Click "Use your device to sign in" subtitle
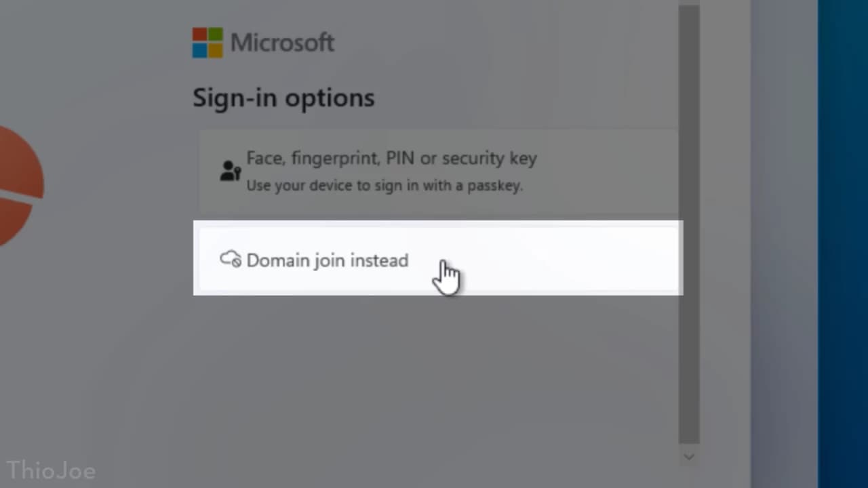This screenshot has height=488, width=868. (384, 185)
